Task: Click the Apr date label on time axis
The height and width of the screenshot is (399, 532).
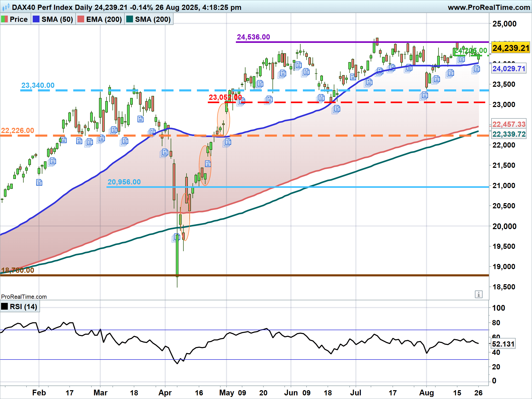Action: (x=165, y=393)
